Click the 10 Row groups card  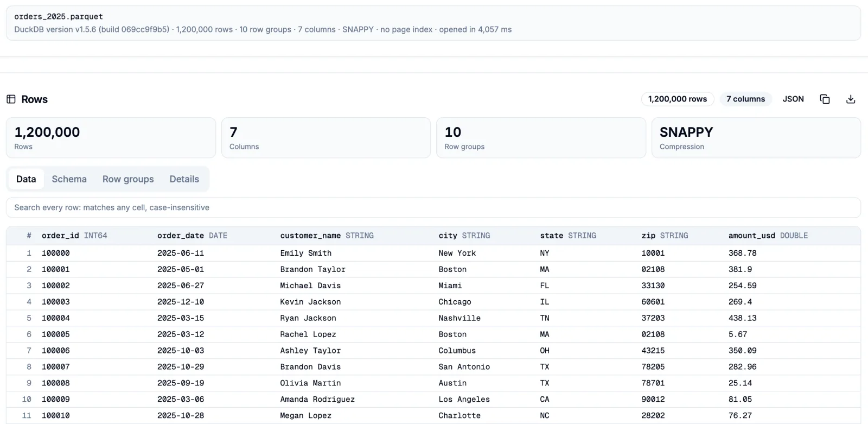541,138
